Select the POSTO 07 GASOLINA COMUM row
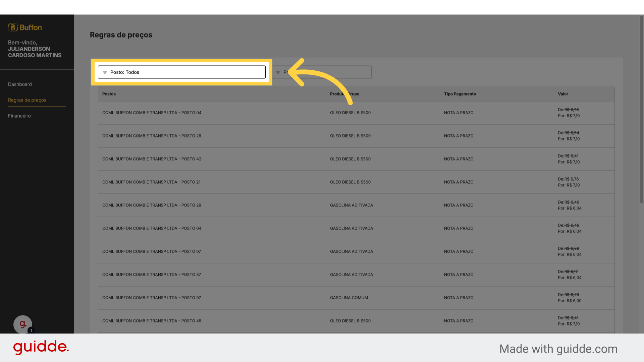 (356, 298)
